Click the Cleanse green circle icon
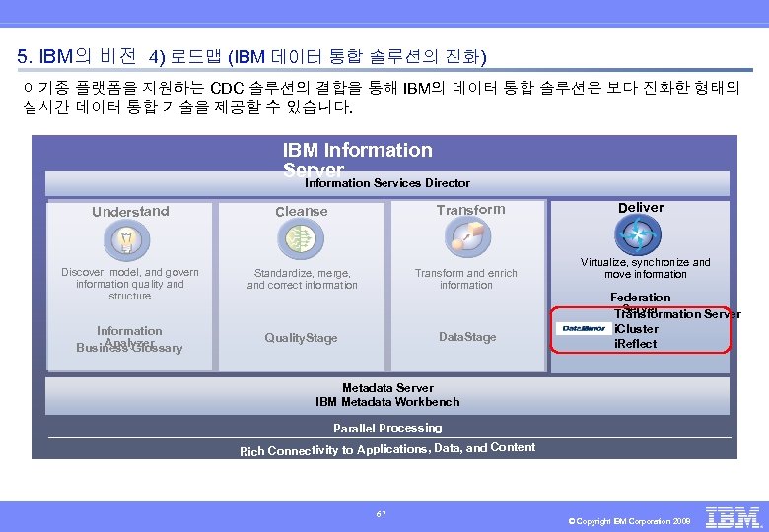The width and height of the screenshot is (769, 532). 301,239
